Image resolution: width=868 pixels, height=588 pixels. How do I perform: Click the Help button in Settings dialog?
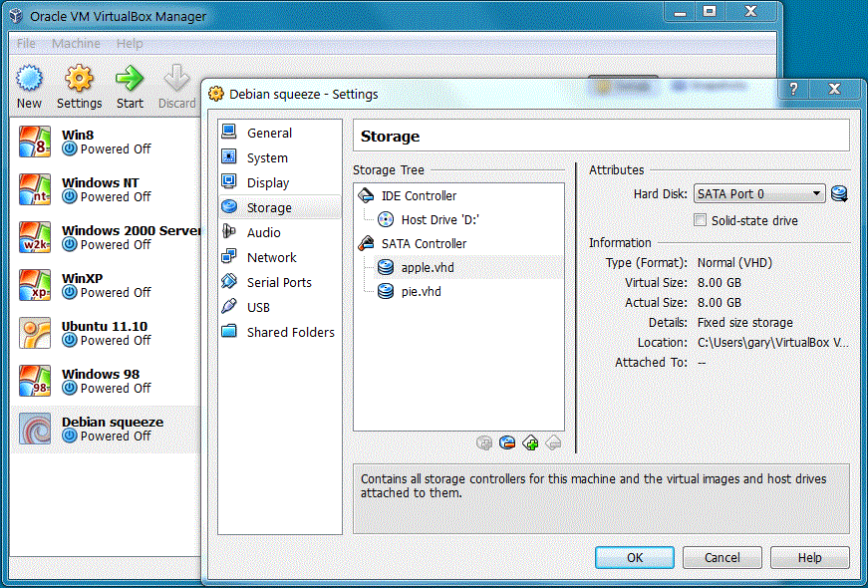[810, 557]
